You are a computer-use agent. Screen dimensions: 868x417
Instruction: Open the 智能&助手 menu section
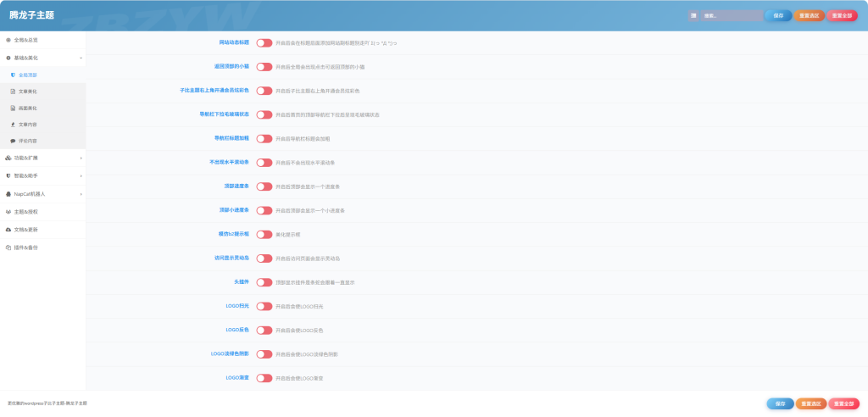click(x=26, y=175)
